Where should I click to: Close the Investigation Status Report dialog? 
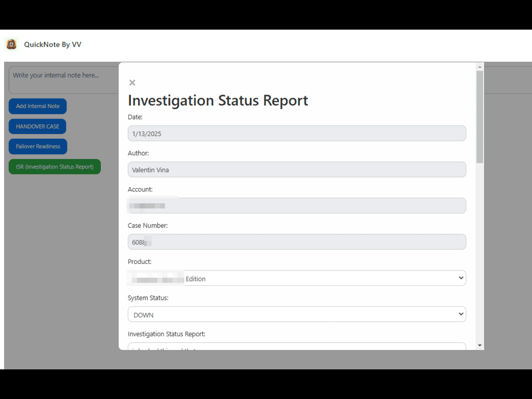point(132,83)
